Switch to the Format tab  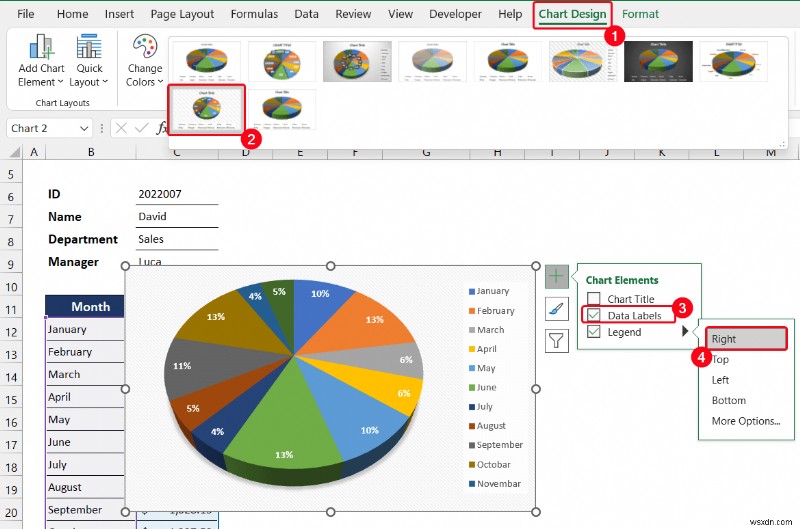[x=640, y=14]
